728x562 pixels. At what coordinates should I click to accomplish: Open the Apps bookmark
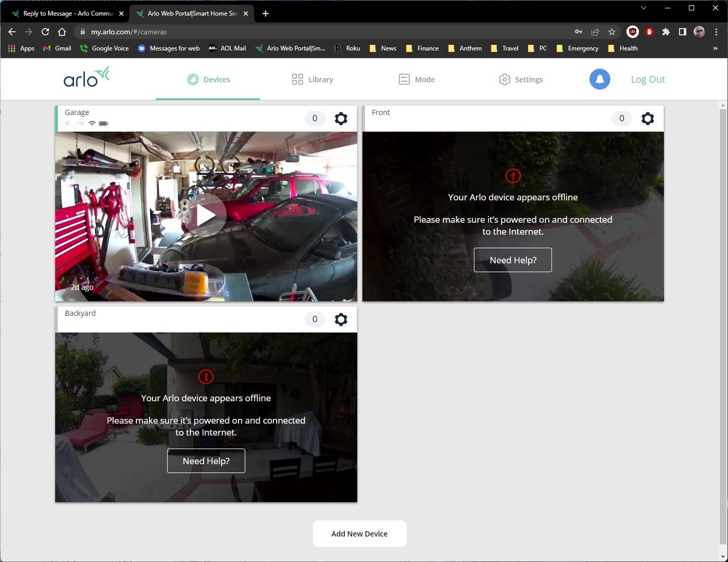pos(21,48)
